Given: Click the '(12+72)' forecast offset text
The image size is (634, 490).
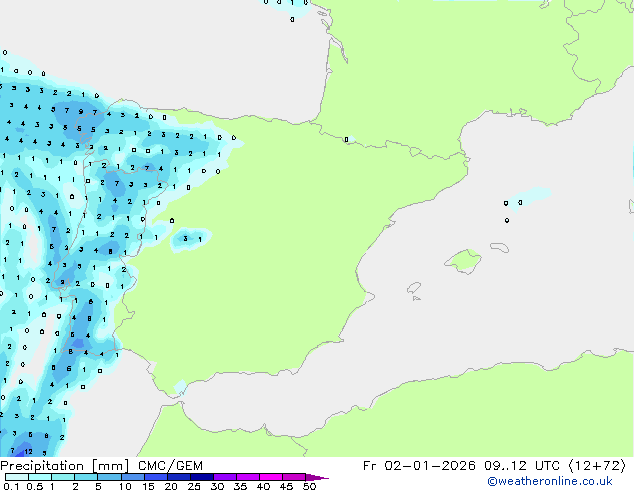Looking at the screenshot, I should 597,466.
